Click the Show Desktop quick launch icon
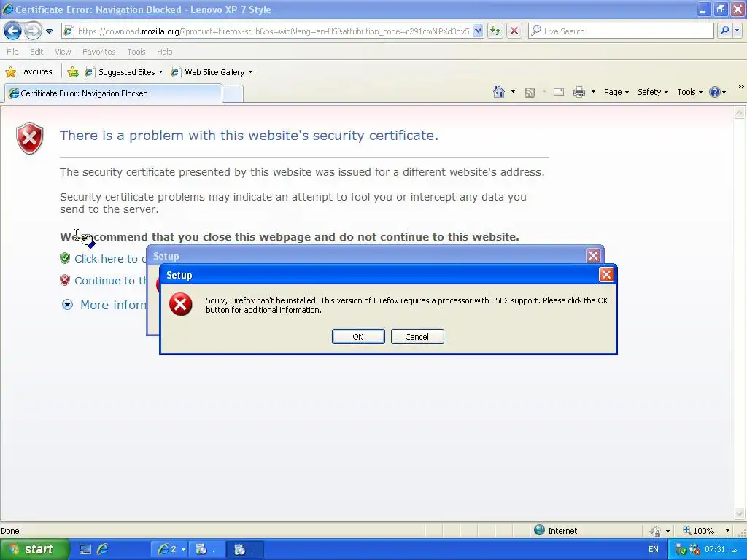The width and height of the screenshot is (747, 560). click(85, 550)
